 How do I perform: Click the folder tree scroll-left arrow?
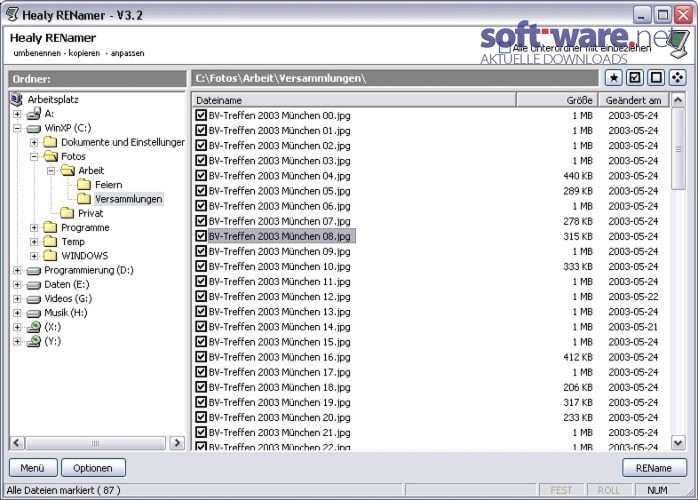click(x=17, y=443)
